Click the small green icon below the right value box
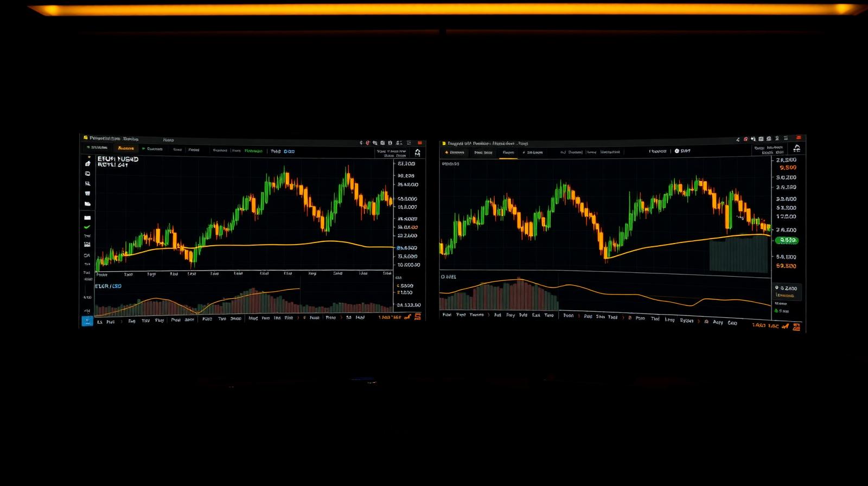Viewport: 868px width, 486px height. click(776, 311)
